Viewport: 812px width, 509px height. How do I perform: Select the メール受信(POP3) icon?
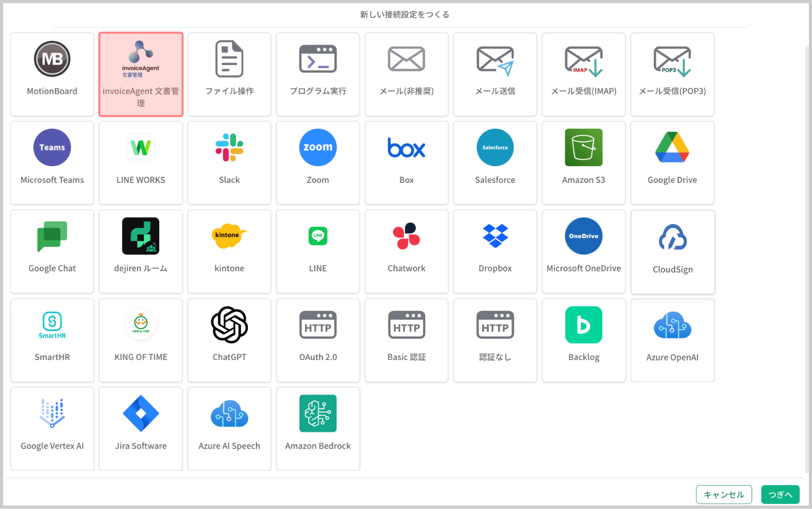point(672,61)
